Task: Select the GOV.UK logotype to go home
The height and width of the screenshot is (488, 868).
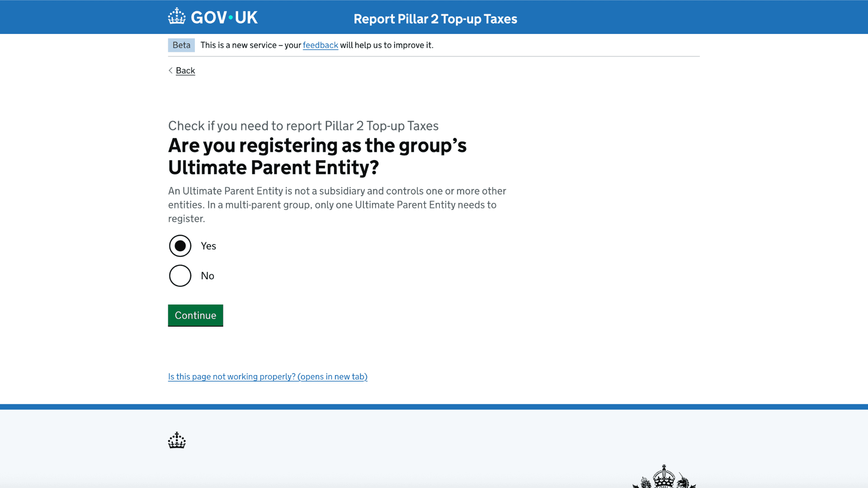Action: click(224, 17)
